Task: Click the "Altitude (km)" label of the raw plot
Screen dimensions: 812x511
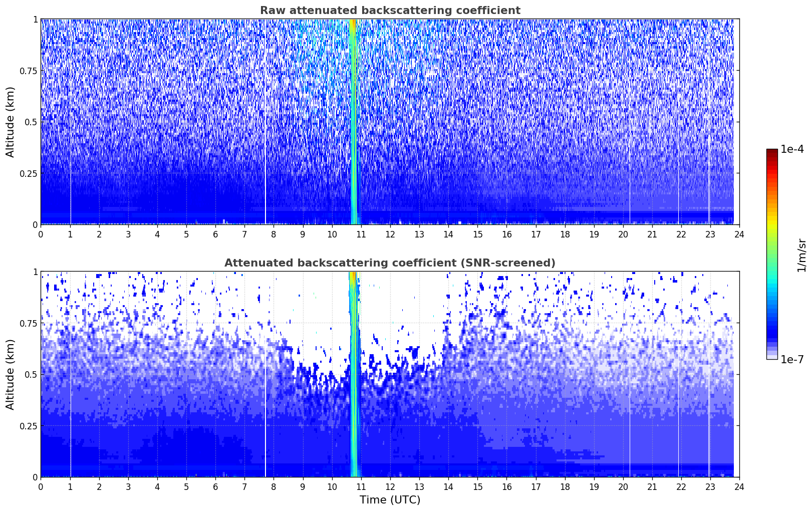Action: [x=11, y=122]
